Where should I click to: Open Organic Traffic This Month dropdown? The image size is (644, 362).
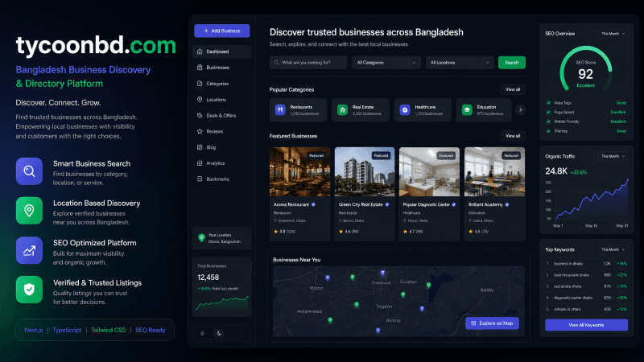pos(613,156)
